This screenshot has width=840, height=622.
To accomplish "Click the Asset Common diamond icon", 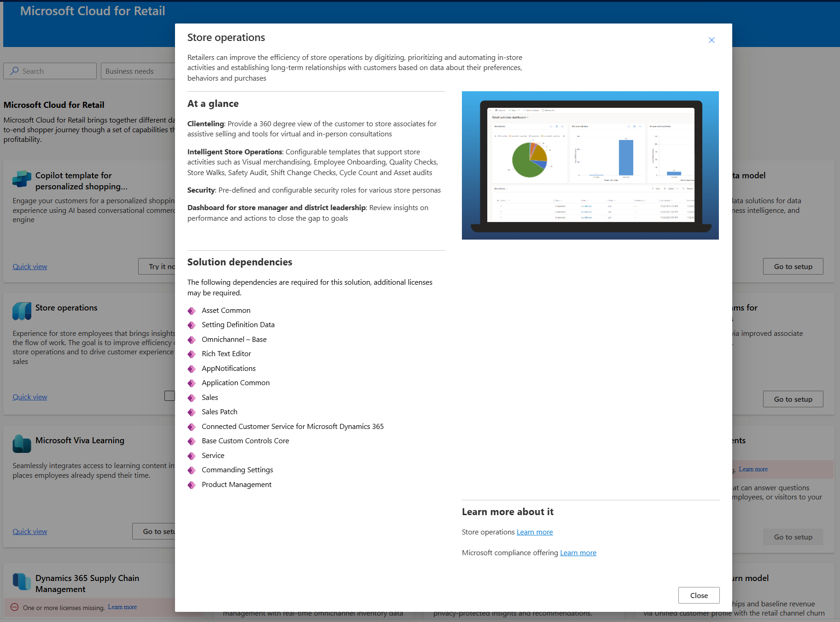I will click(x=192, y=311).
